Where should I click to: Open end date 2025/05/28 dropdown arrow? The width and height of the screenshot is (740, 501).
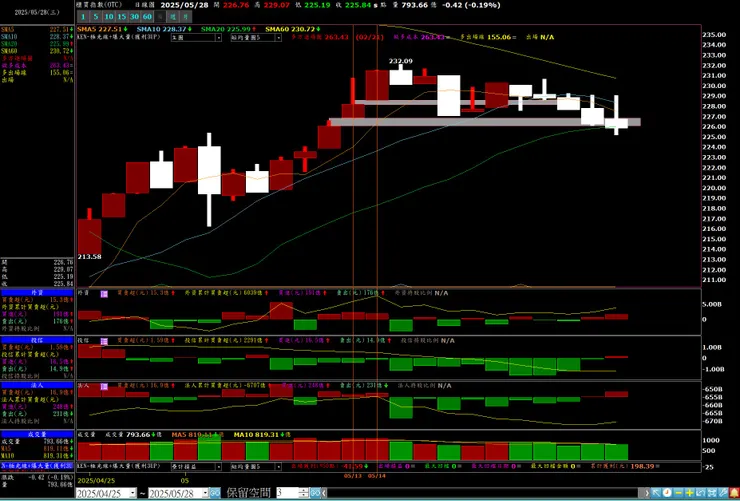pos(205,493)
